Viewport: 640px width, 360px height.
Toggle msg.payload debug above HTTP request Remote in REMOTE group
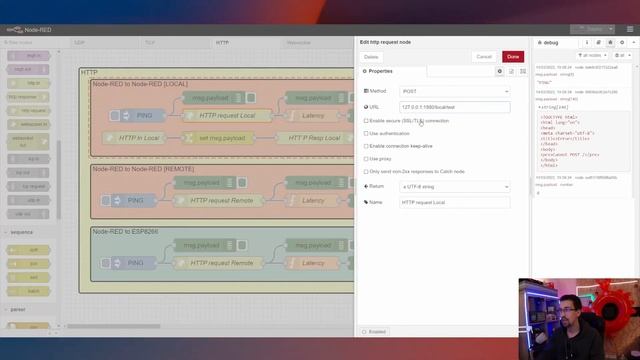click(x=242, y=183)
